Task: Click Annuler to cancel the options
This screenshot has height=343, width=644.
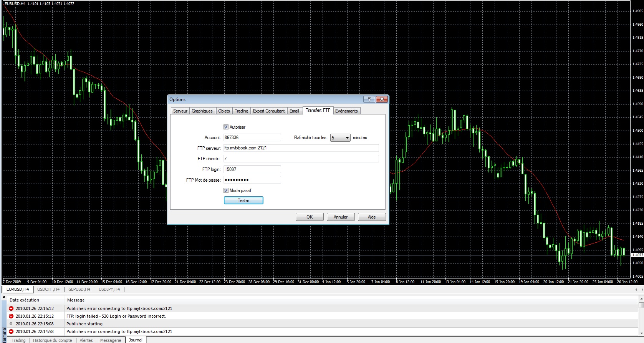Action: coord(340,217)
